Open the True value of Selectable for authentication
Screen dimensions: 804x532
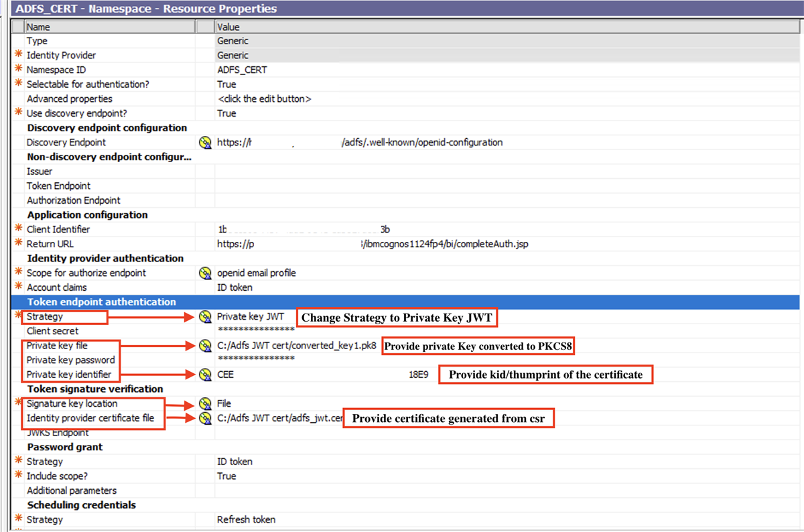click(x=226, y=84)
